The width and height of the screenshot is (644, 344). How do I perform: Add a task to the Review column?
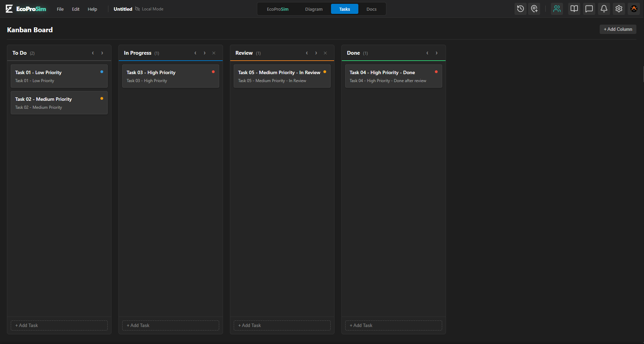pyautogui.click(x=282, y=325)
